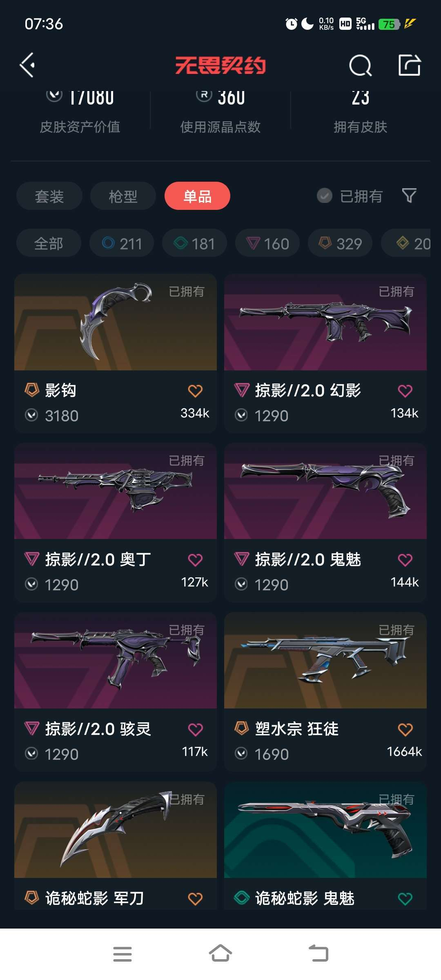Open search with the magnifier icon
The height and width of the screenshot is (980, 441).
click(360, 65)
